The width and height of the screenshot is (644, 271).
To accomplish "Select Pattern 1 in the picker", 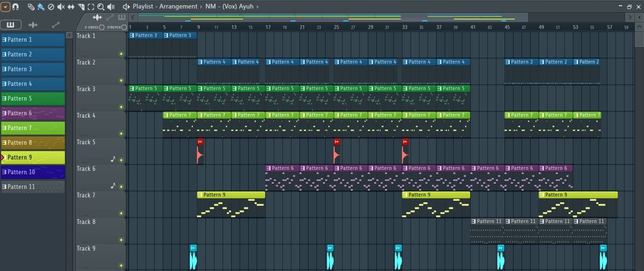I will click(33, 40).
